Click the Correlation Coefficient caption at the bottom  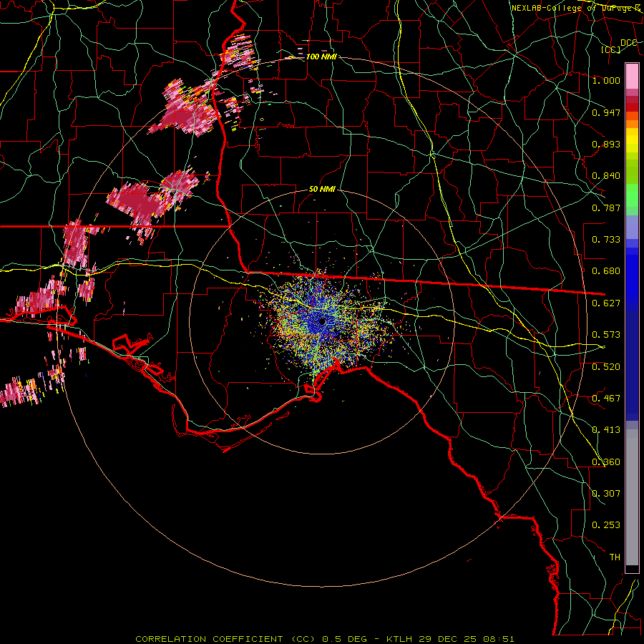[324, 639]
